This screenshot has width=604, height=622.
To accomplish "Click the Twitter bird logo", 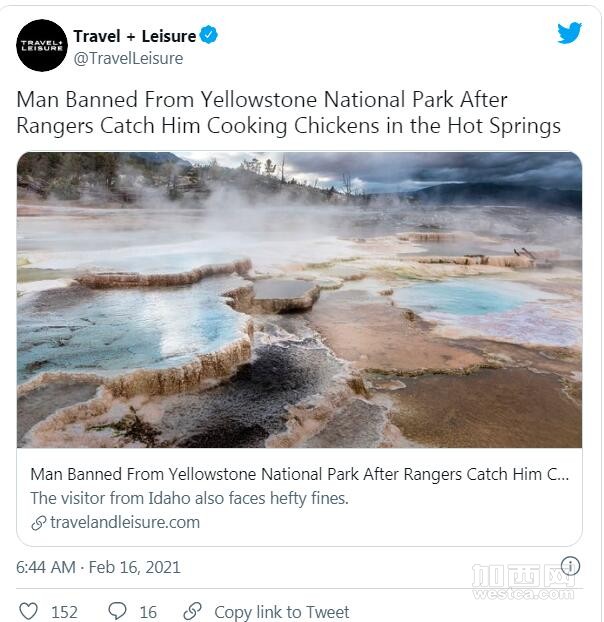I will [x=569, y=33].
